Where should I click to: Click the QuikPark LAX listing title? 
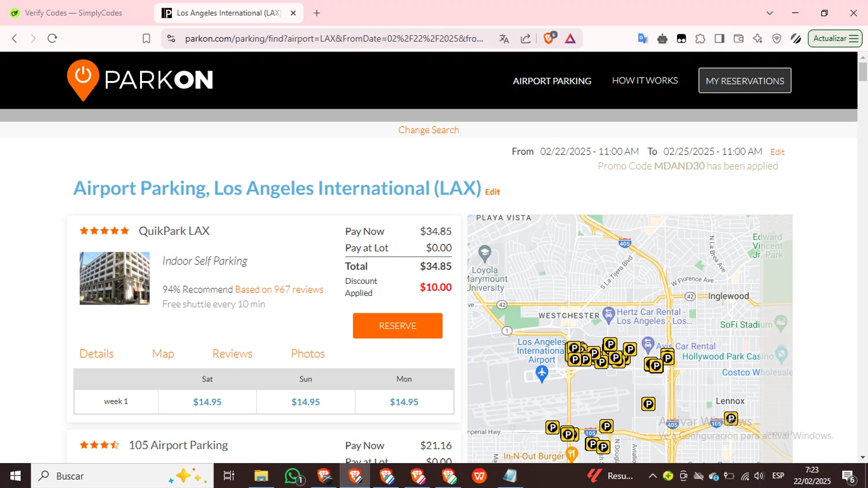174,231
